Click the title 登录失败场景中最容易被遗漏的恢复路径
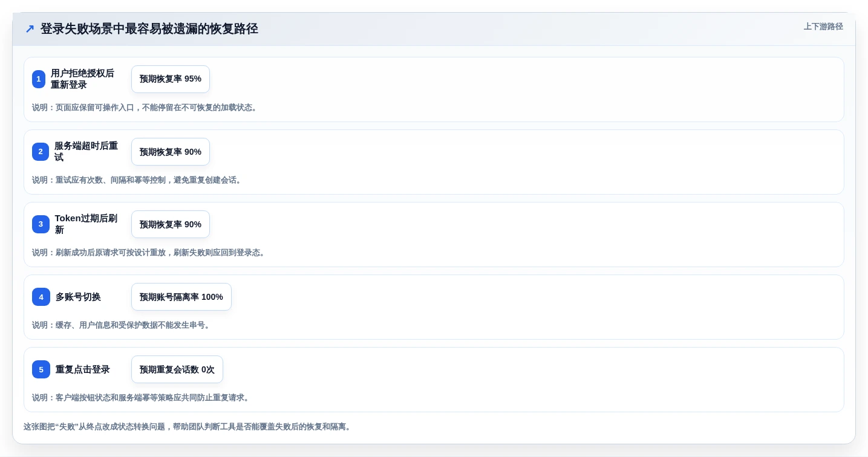 tap(149, 28)
